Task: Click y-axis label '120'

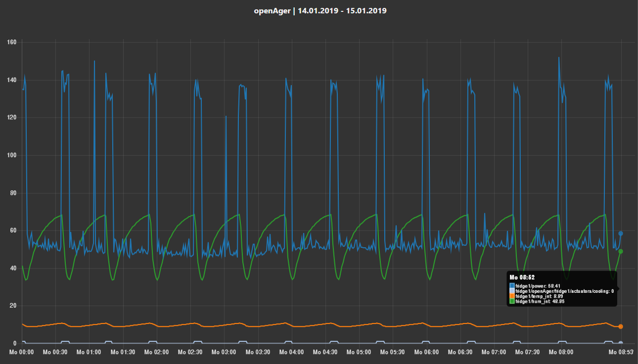Action: pyautogui.click(x=12, y=117)
